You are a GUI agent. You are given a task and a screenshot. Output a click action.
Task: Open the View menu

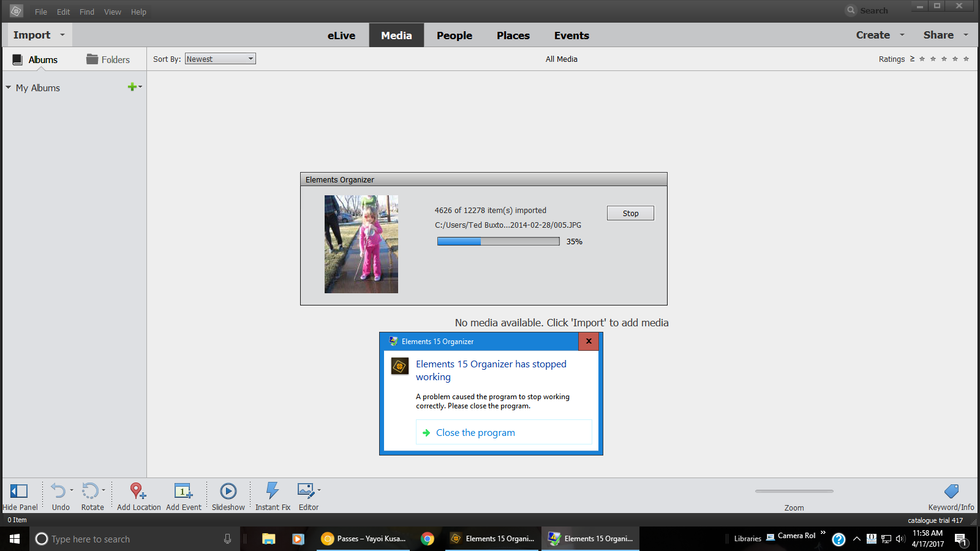pyautogui.click(x=112, y=12)
